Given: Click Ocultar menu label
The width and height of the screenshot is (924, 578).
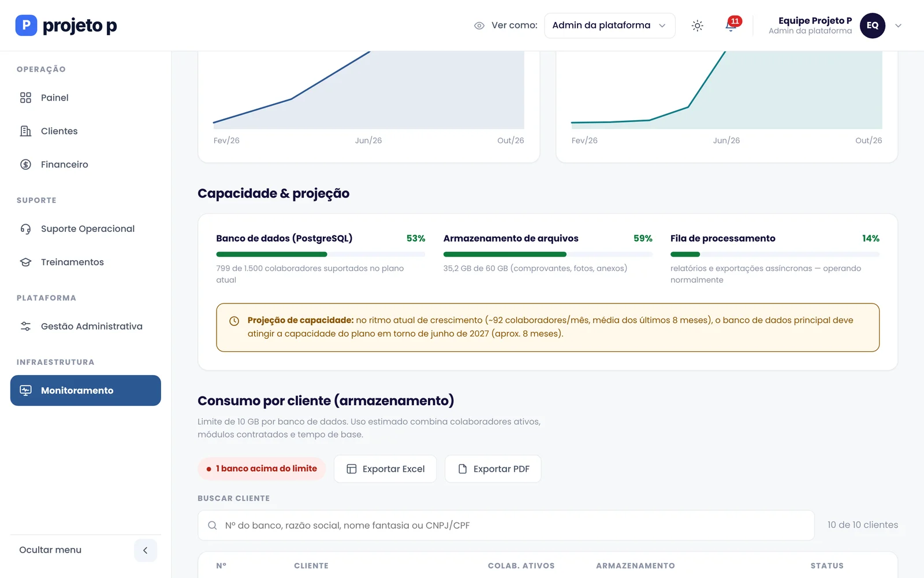Looking at the screenshot, I should [x=50, y=550].
